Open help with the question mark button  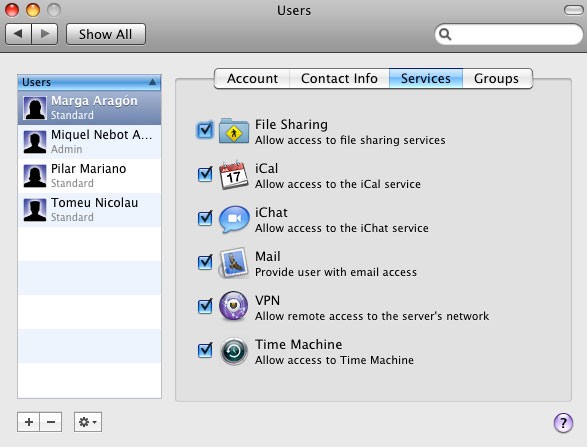click(563, 423)
